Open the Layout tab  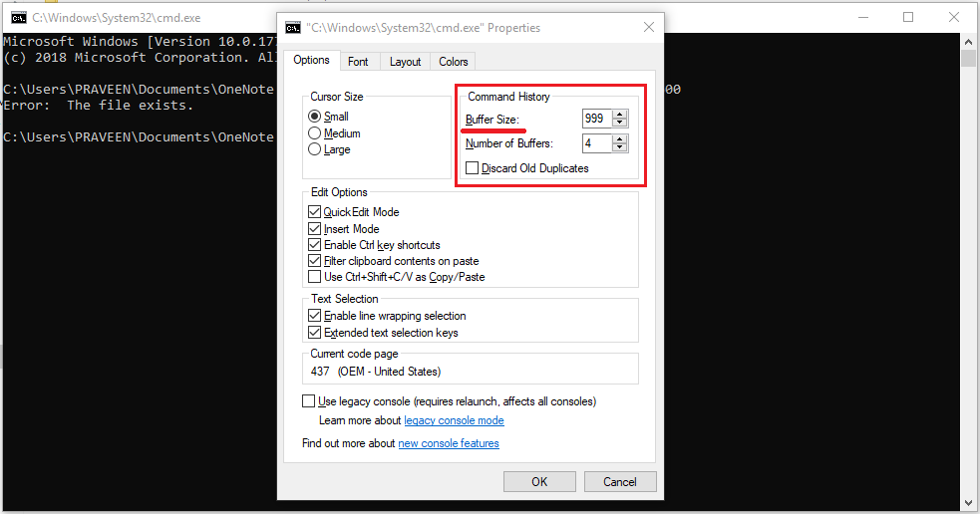tap(405, 62)
